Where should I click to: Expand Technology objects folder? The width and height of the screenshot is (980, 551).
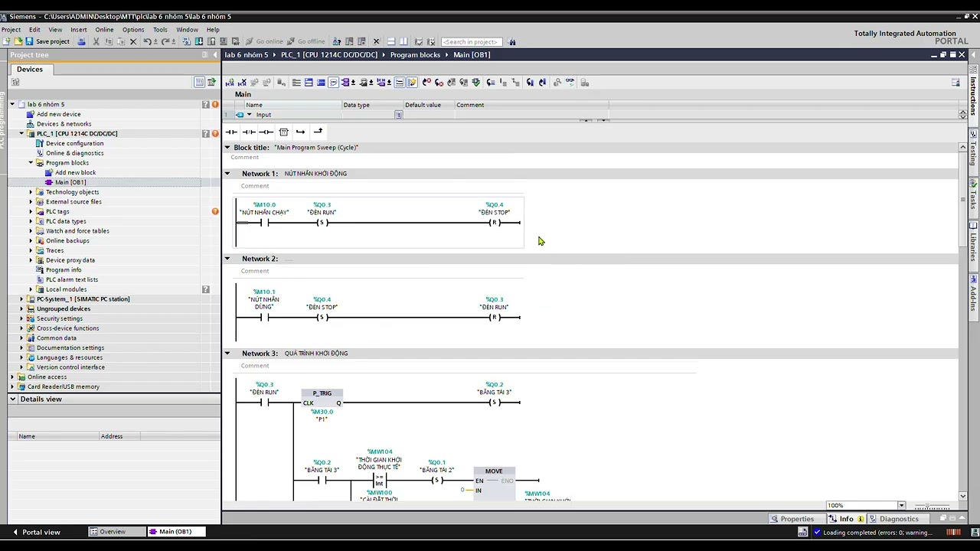tap(31, 192)
